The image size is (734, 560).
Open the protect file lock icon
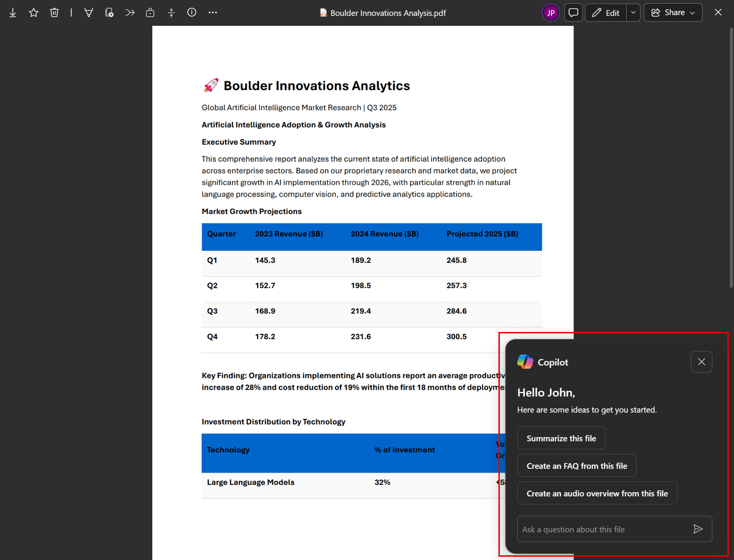point(150,12)
